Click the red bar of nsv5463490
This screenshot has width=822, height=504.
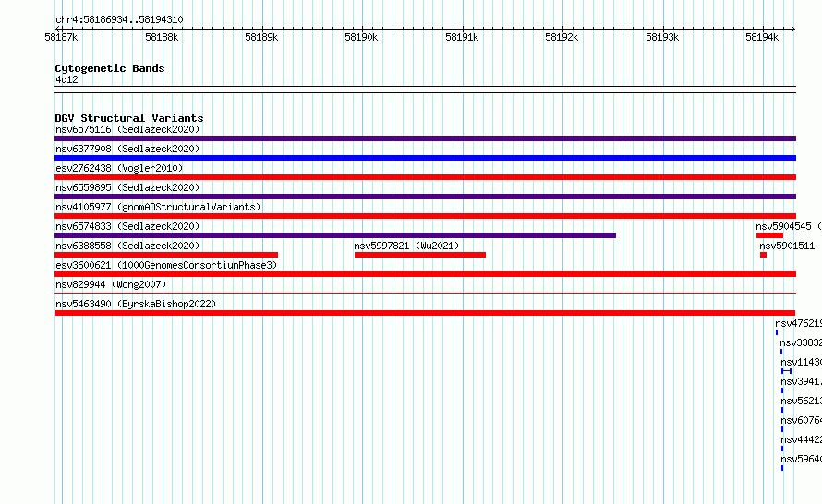425,313
